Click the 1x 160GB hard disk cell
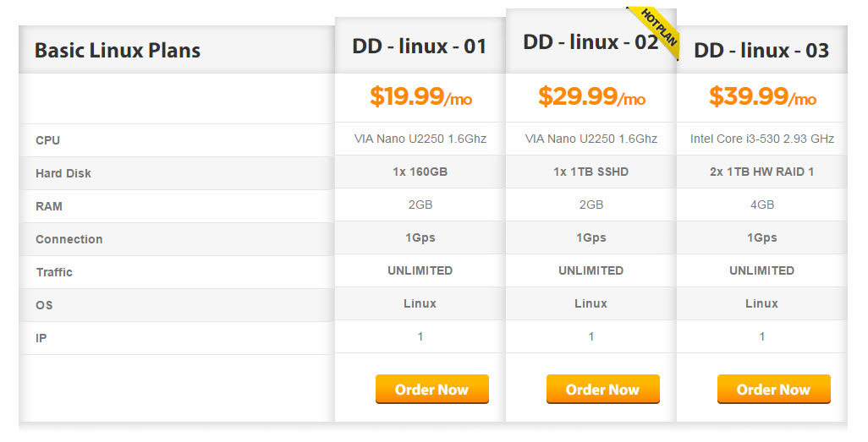The width and height of the screenshot is (868, 442). tap(420, 172)
